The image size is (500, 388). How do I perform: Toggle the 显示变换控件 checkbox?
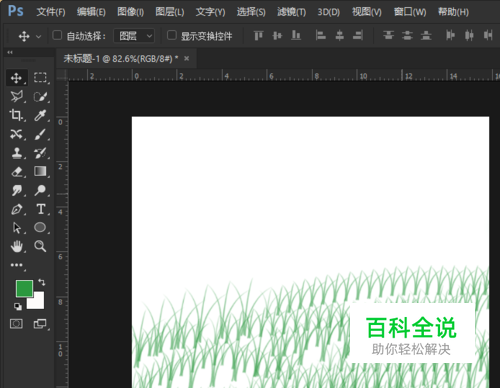click(171, 35)
